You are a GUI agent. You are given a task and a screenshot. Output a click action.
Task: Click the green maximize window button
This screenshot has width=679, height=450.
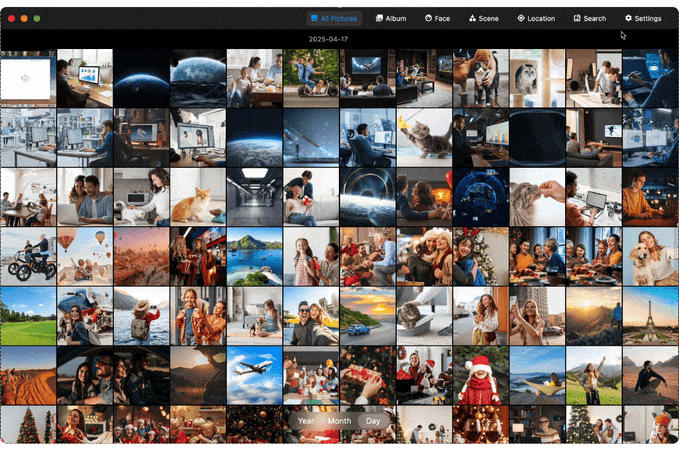tap(37, 18)
